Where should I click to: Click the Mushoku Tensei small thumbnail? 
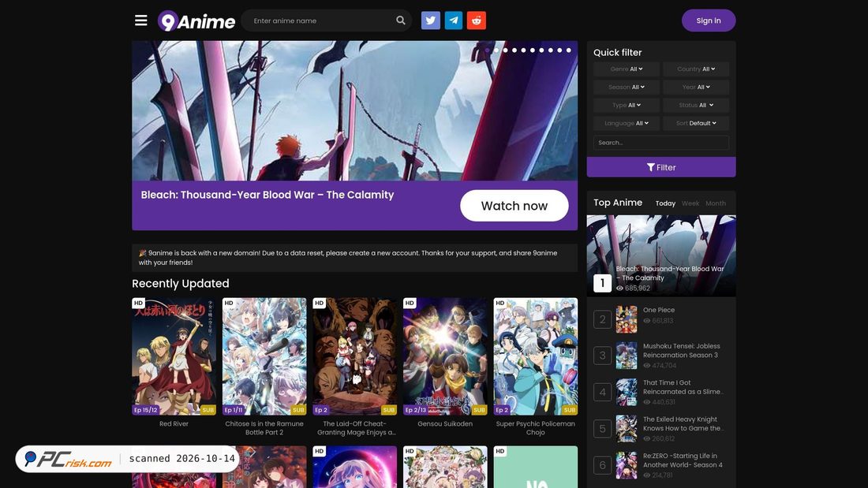[627, 356]
